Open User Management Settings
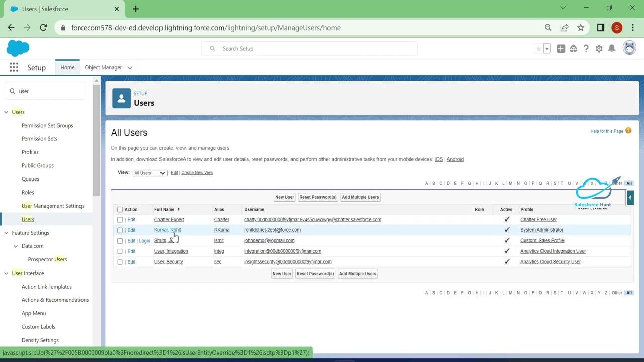The image size is (644, 362). click(x=53, y=206)
